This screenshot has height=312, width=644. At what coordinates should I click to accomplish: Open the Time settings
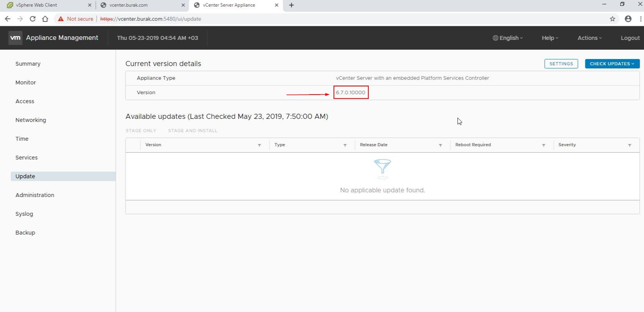(x=22, y=139)
